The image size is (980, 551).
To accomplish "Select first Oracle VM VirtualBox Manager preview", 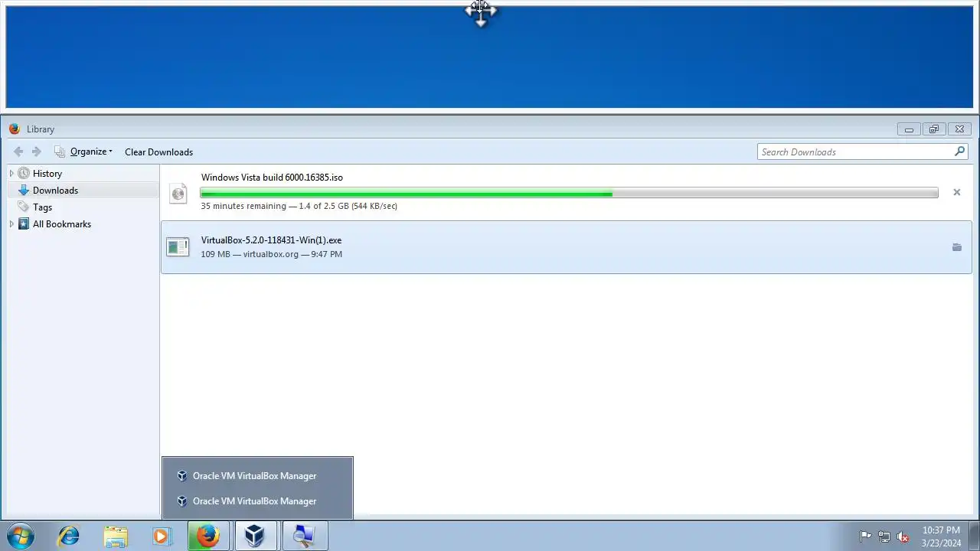I will 257,476.
